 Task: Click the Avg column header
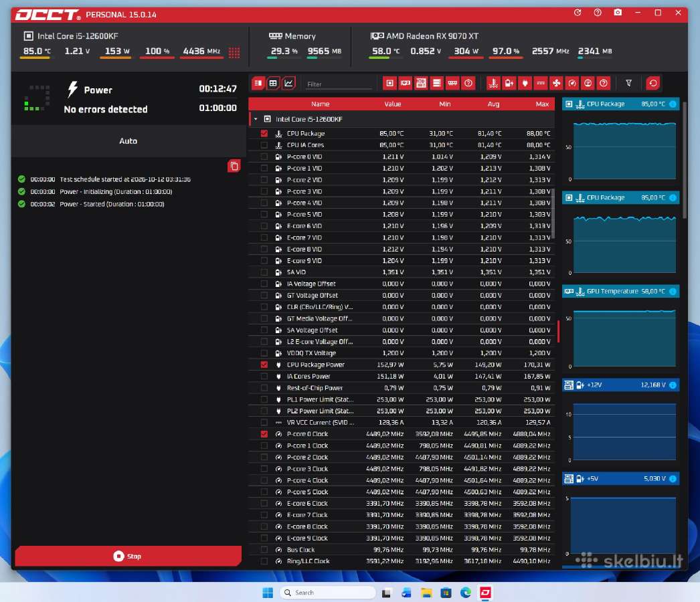click(x=493, y=104)
